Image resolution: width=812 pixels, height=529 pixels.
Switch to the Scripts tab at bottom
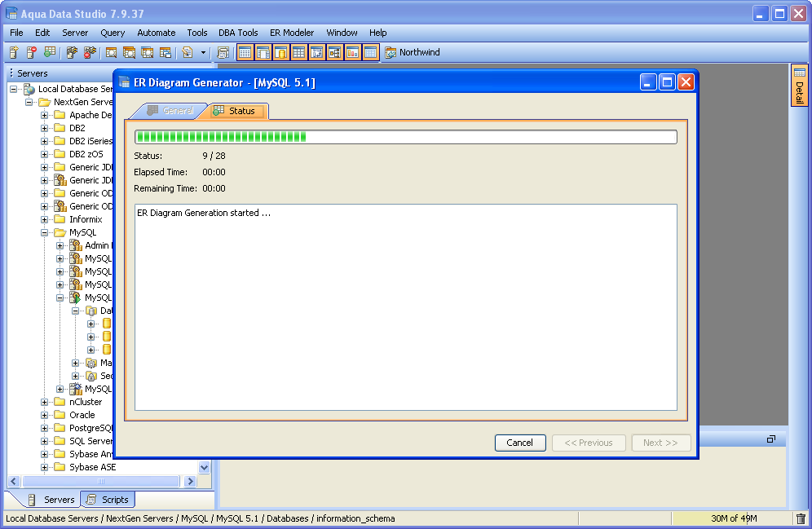coord(108,499)
